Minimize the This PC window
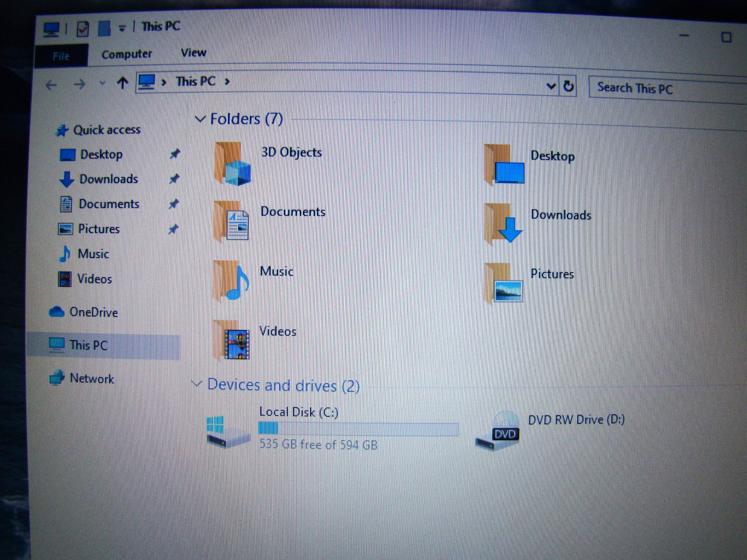Viewport: 747px width, 560px height. click(684, 35)
